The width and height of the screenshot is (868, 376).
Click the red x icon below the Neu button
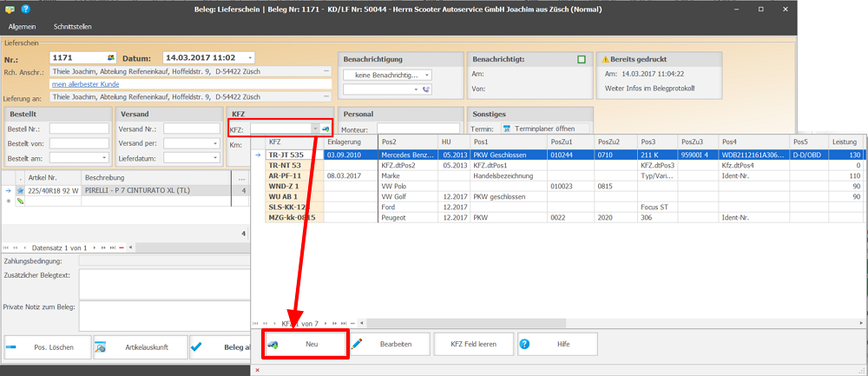click(x=258, y=370)
